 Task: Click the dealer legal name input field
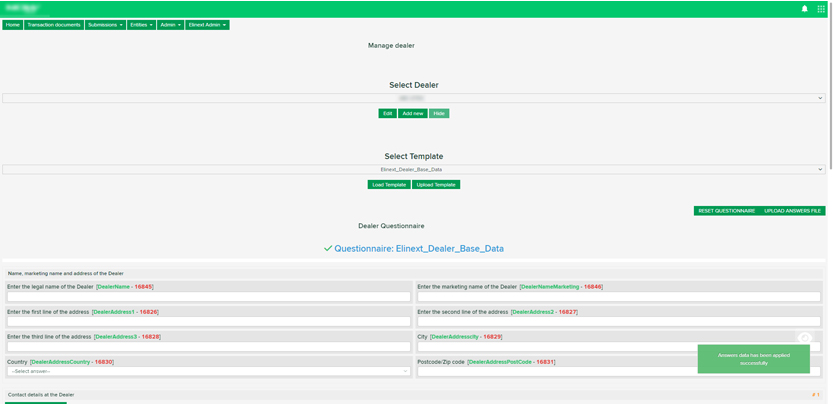(208, 297)
